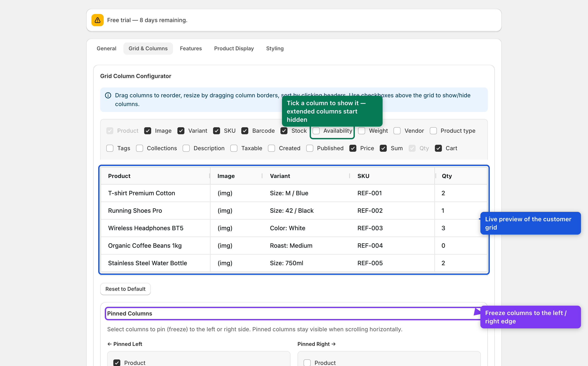Tick the Availability column checkbox
Viewport: 588px width, 366px height.
pyautogui.click(x=316, y=131)
